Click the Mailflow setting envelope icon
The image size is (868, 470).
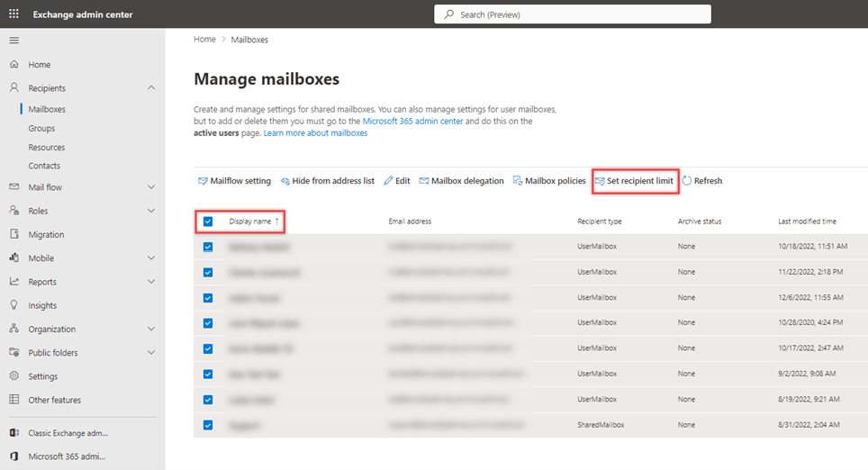[203, 181]
